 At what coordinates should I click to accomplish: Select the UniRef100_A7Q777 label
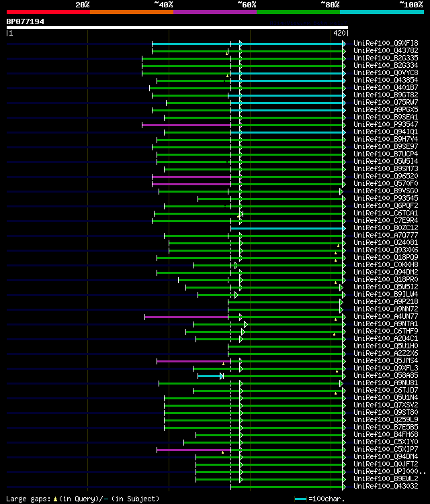(386, 236)
